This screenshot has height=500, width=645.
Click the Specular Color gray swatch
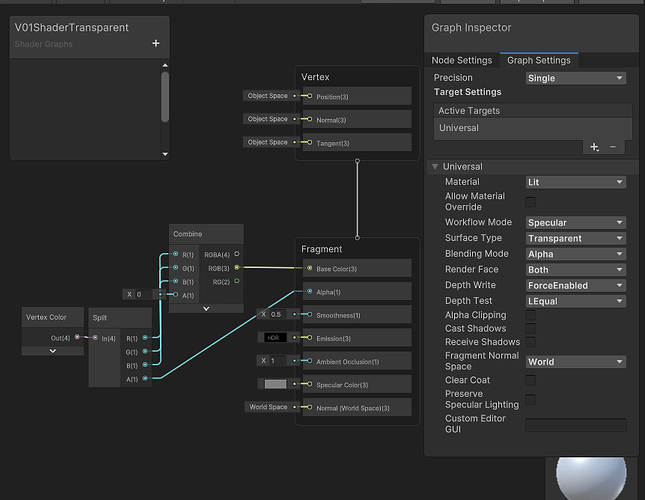[275, 384]
